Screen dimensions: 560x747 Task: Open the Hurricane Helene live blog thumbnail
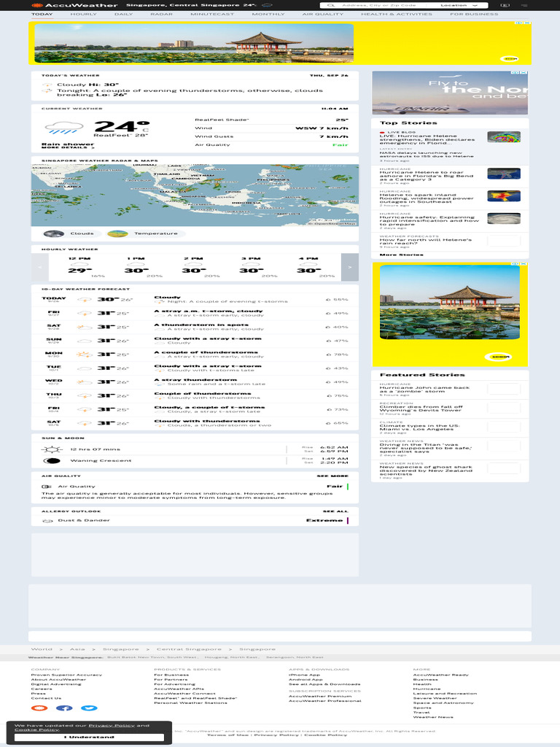504,137
